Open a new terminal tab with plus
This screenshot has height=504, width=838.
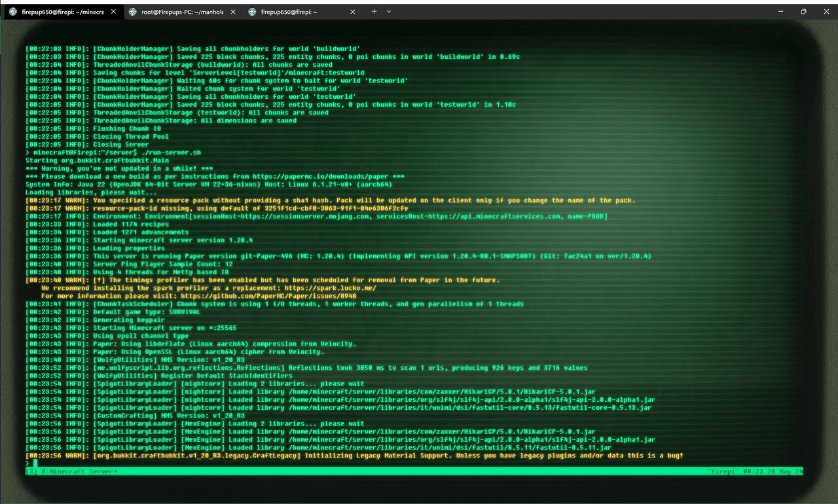(x=374, y=11)
